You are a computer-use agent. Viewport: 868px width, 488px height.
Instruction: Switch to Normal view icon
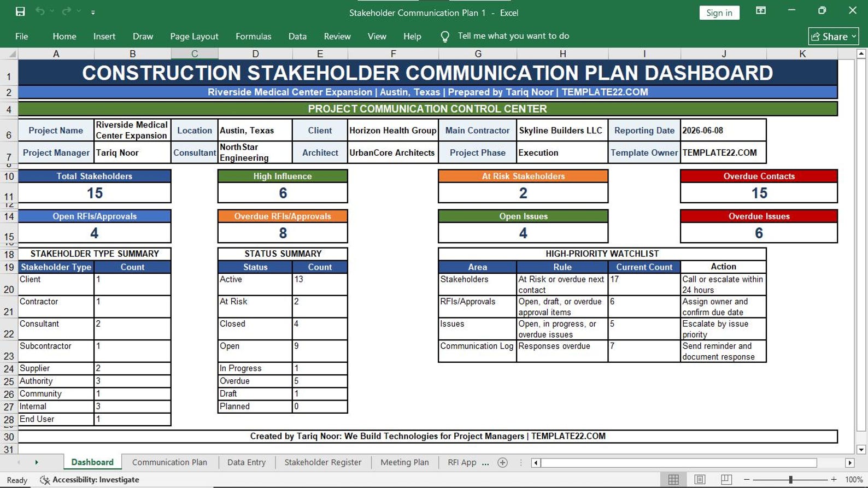point(673,479)
